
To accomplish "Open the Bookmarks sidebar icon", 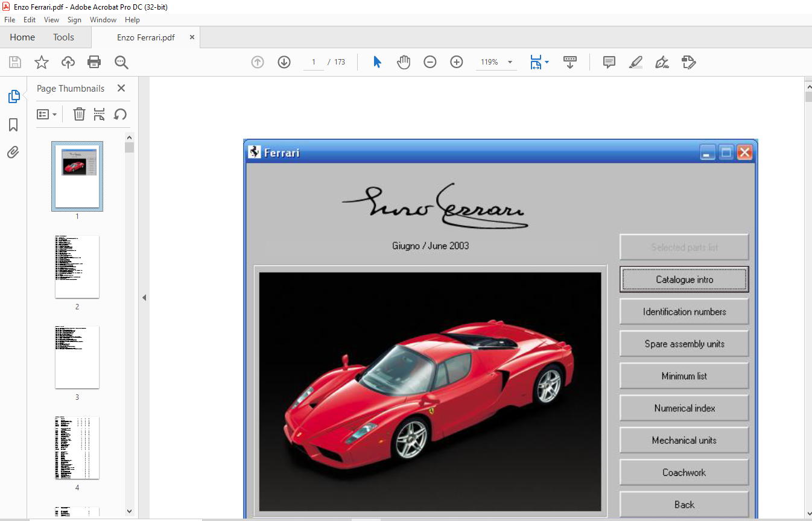I will coord(13,125).
